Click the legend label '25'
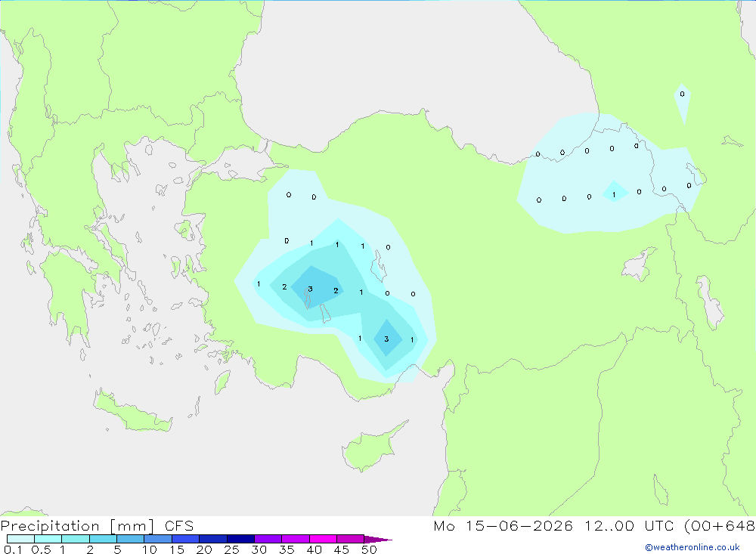The width and height of the screenshot is (756, 554). pos(231,549)
